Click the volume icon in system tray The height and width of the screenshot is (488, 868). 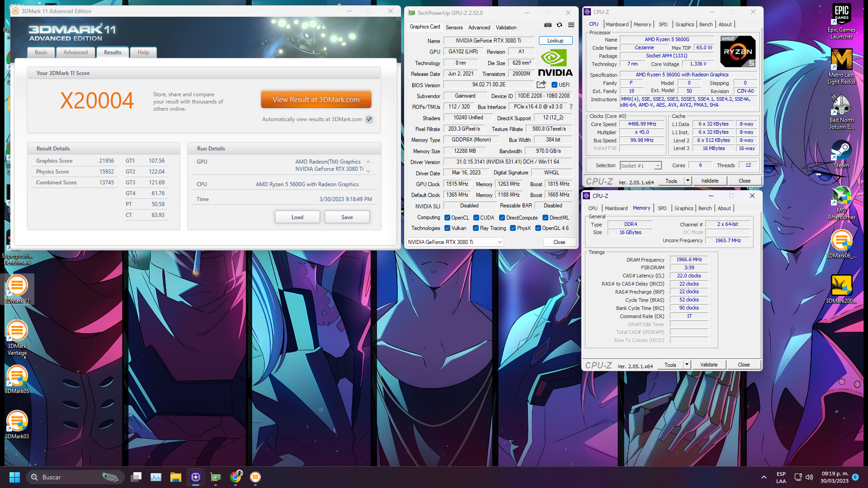(x=809, y=477)
